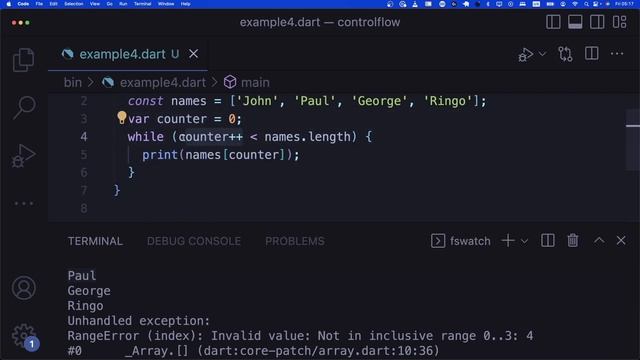Click 'Unhandled exception:' line in terminal
Viewport: 640px width, 360px height.
[x=138, y=321]
